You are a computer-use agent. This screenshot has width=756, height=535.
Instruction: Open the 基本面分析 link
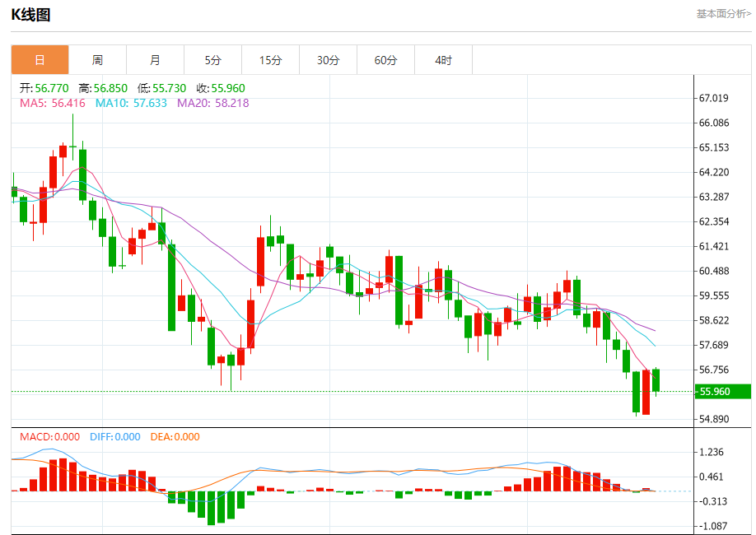(723, 14)
